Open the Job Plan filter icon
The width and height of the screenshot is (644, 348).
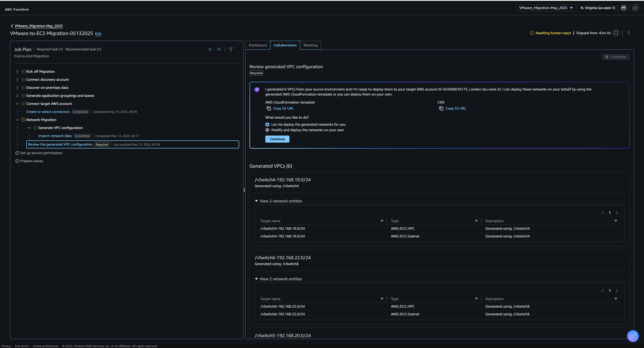[x=231, y=49]
